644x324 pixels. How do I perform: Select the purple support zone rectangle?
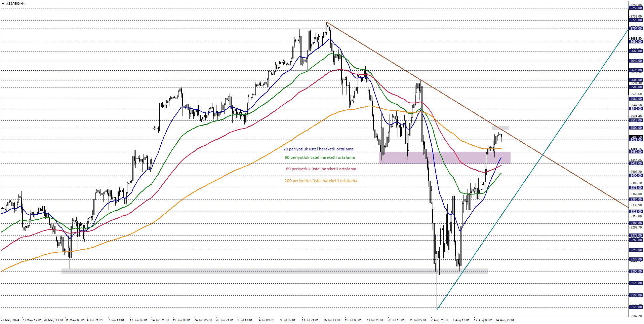tap(444, 158)
